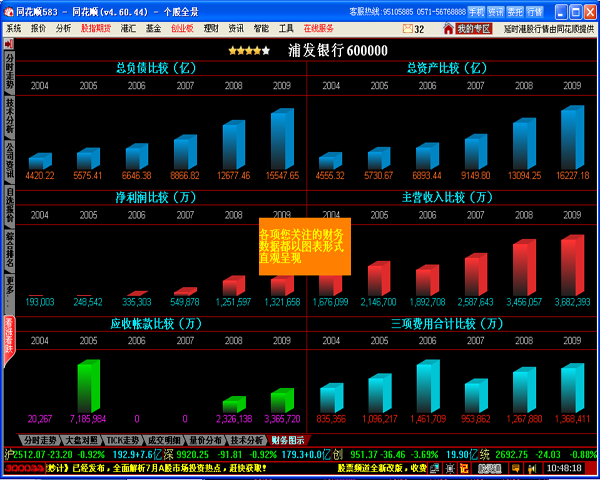This screenshot has height=480, width=600.
Task: Click the 行情 button in the title bar
Action: 535,12
